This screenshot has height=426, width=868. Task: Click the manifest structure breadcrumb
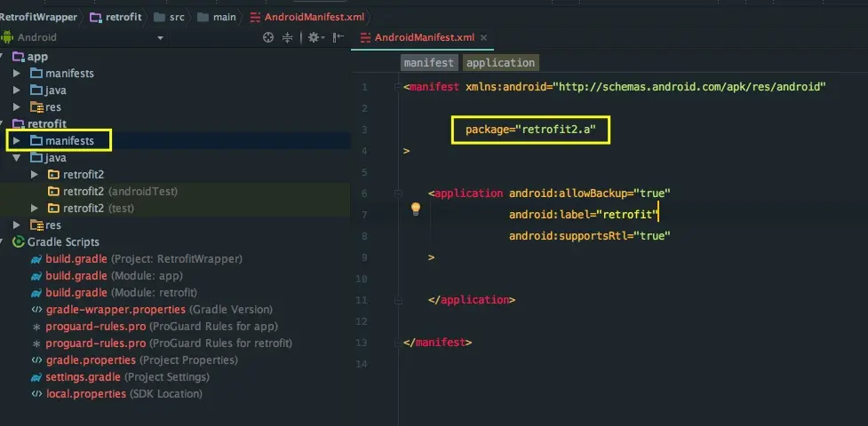[429, 62]
